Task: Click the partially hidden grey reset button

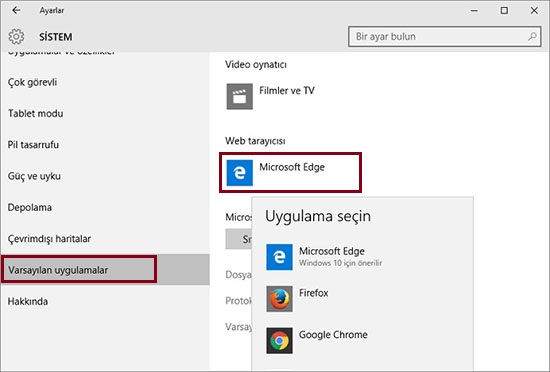Action: 239,239
